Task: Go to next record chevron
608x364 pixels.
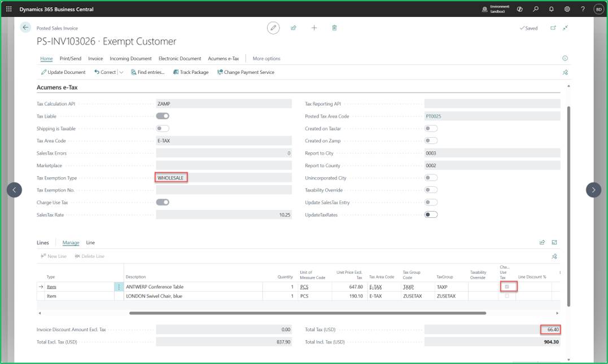Action: [593, 190]
